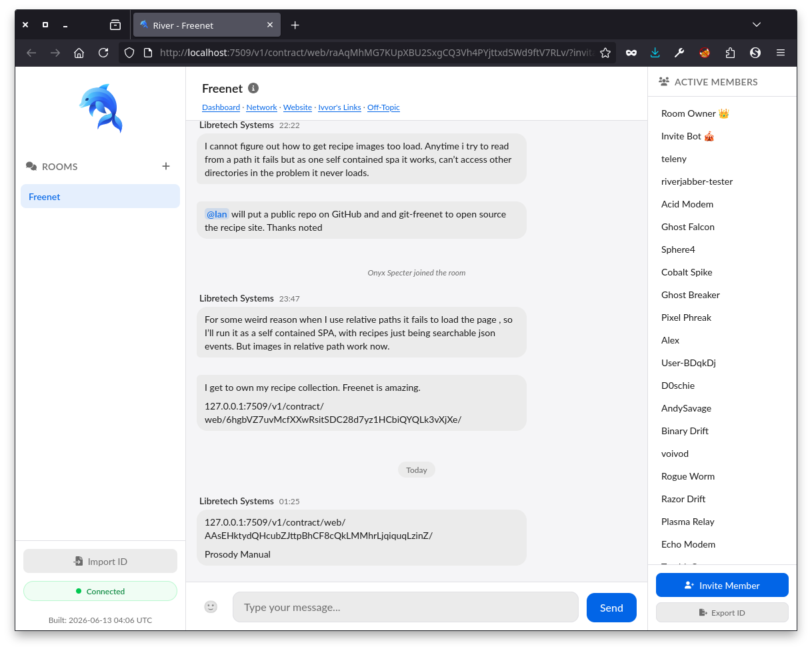Send the message

[x=611, y=608]
